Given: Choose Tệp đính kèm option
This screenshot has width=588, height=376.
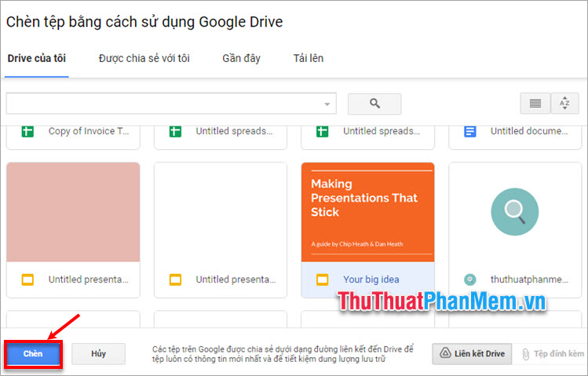Looking at the screenshot, I should (x=553, y=353).
